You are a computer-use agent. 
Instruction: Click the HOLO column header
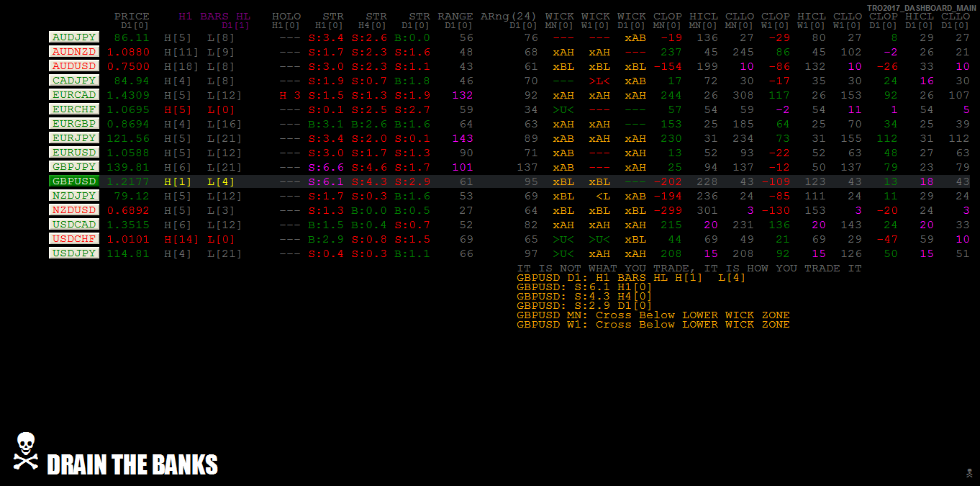(286, 16)
